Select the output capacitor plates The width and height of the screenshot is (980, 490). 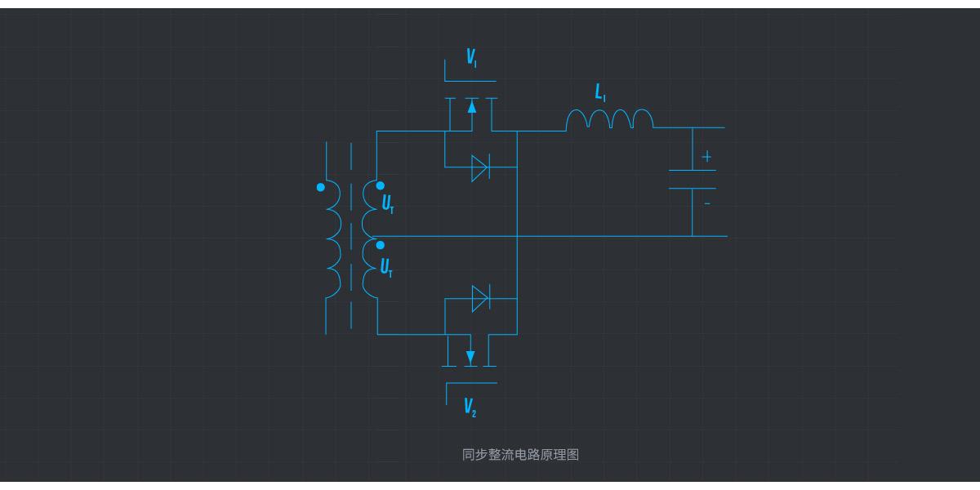point(693,180)
